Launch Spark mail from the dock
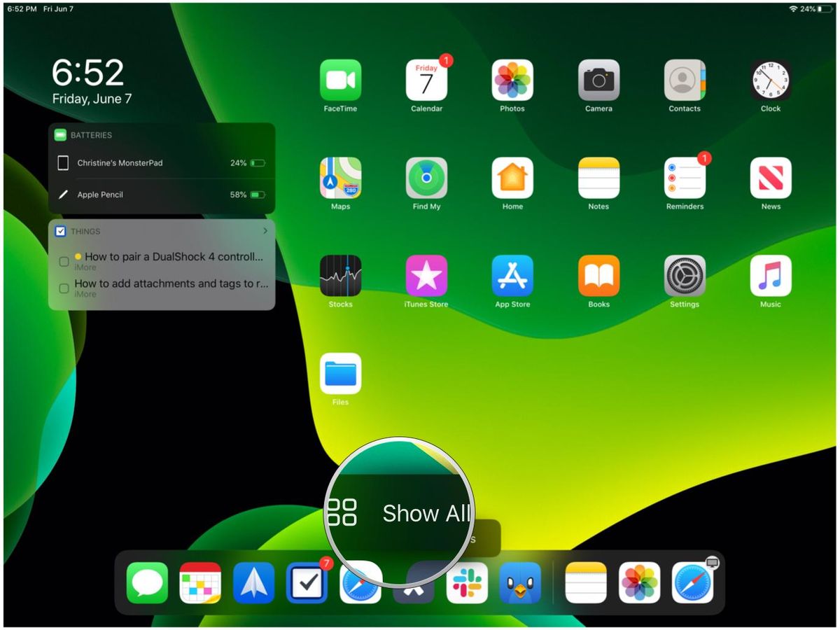Screen dimensions: 840x630 click(253, 583)
